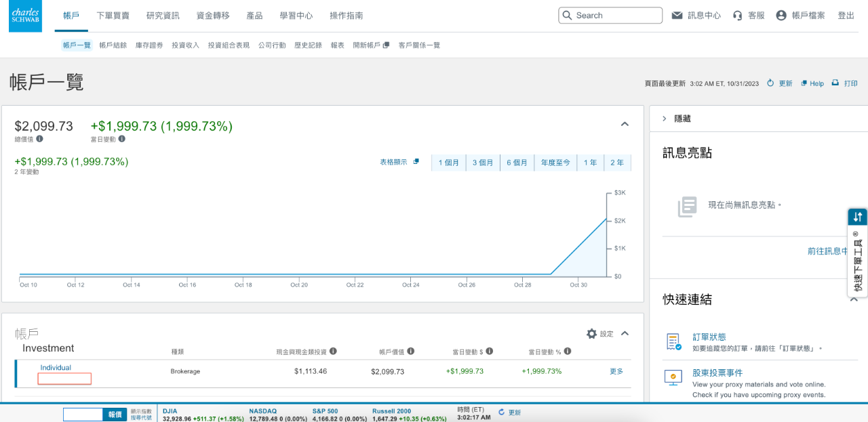The width and height of the screenshot is (868, 422).
Task: Click the 快速下單工具 arrows icon
Action: [x=858, y=217]
